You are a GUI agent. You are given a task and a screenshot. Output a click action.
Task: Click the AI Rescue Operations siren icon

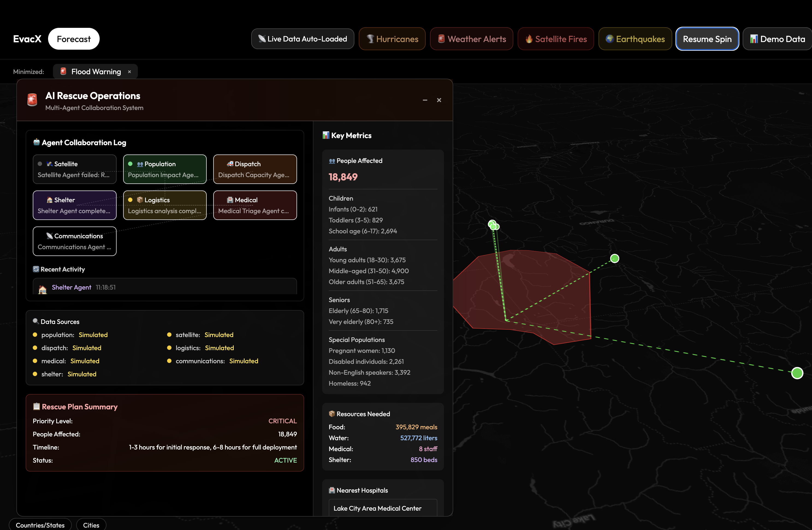(x=32, y=100)
